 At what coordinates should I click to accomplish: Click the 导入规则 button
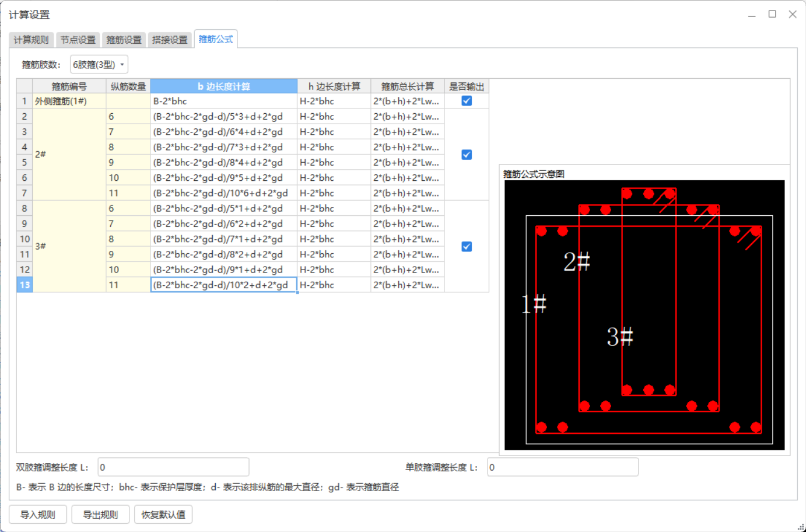coord(38,514)
